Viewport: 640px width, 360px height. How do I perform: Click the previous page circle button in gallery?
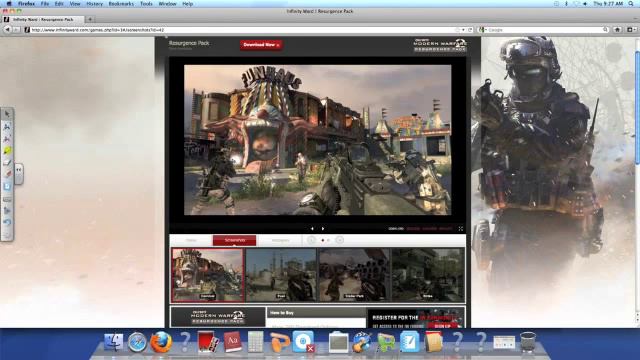click(311, 240)
